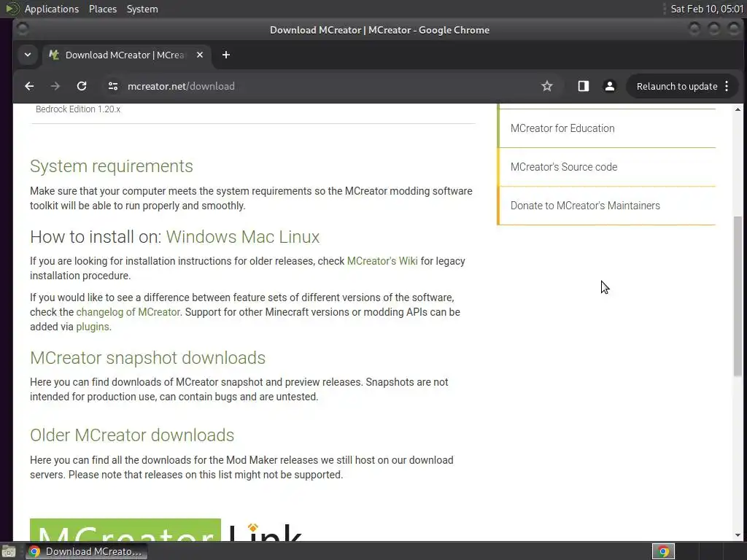Screen dimensions: 747x560
Task: Click the show desktop icon in taskbar
Action: click(x=8, y=551)
